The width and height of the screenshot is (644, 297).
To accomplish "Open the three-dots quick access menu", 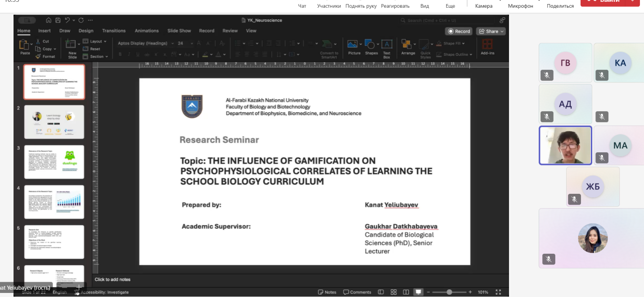I will click(90, 20).
